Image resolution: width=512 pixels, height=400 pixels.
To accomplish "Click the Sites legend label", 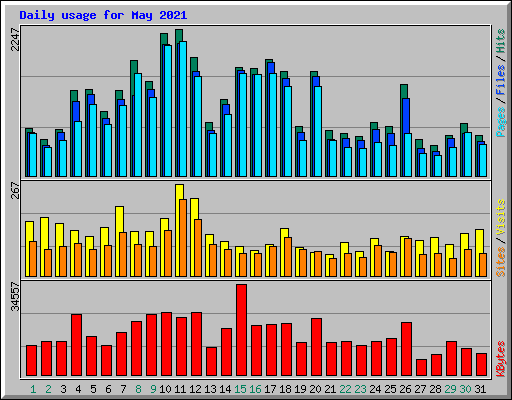I will 500,262.
